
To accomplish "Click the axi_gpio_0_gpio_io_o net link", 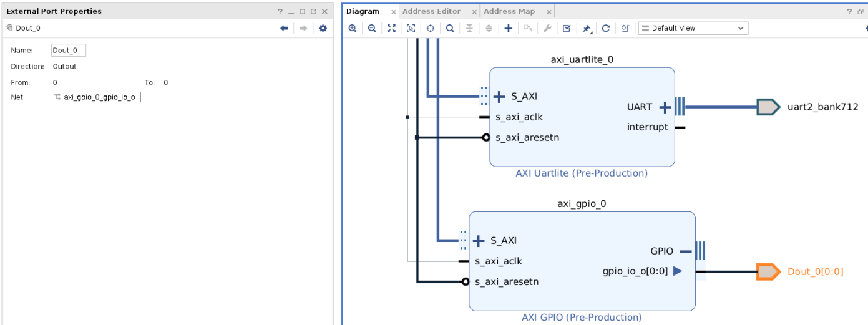I will [x=95, y=97].
